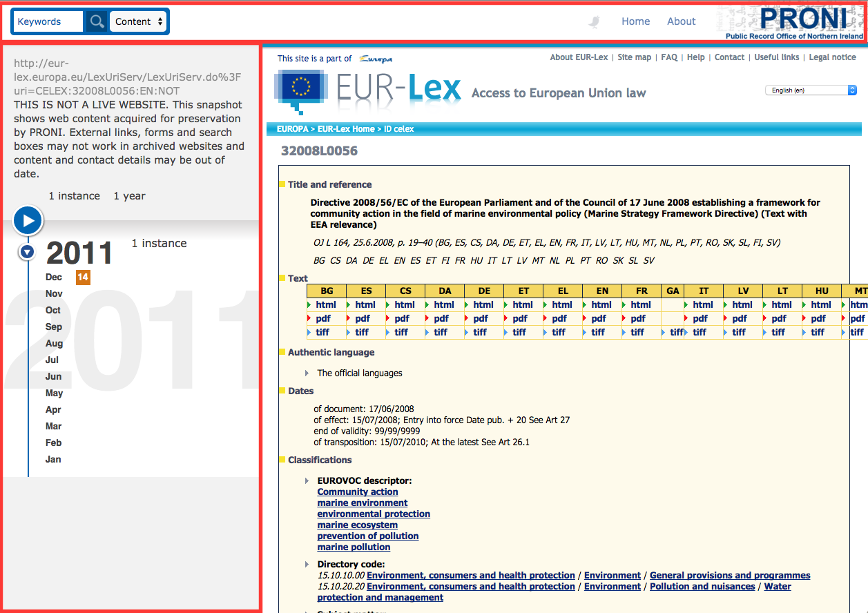The height and width of the screenshot is (613, 868).
Task: Open the EN html version
Action: pos(601,304)
